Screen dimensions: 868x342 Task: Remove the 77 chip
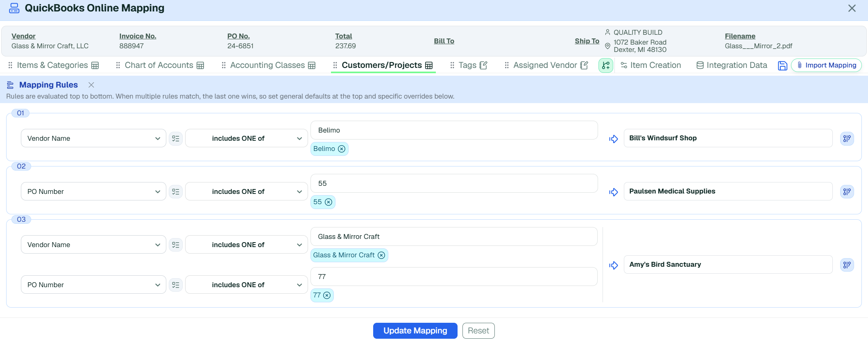click(x=327, y=295)
